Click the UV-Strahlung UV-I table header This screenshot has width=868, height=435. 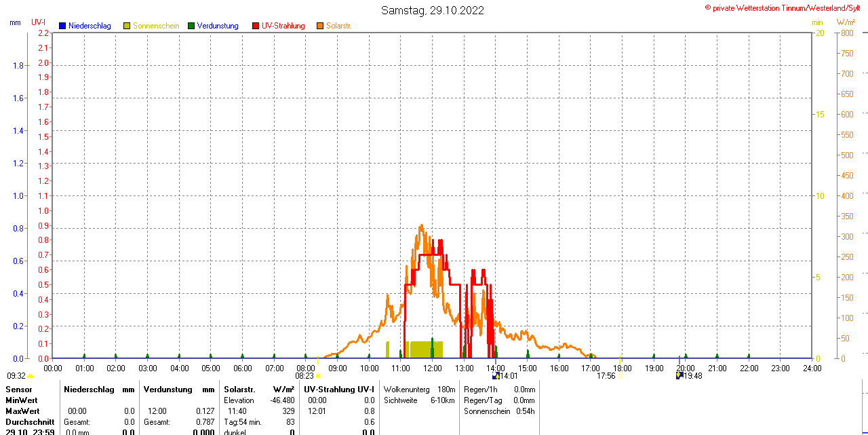338,390
